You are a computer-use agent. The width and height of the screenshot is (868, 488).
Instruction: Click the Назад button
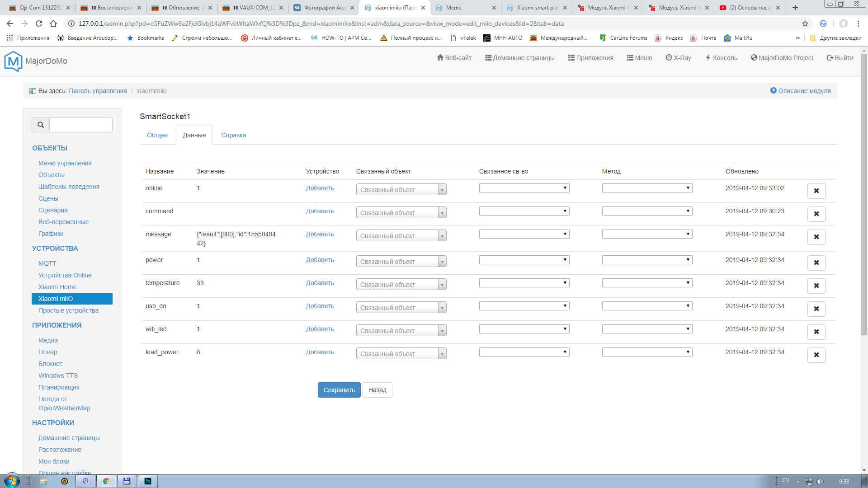377,390
